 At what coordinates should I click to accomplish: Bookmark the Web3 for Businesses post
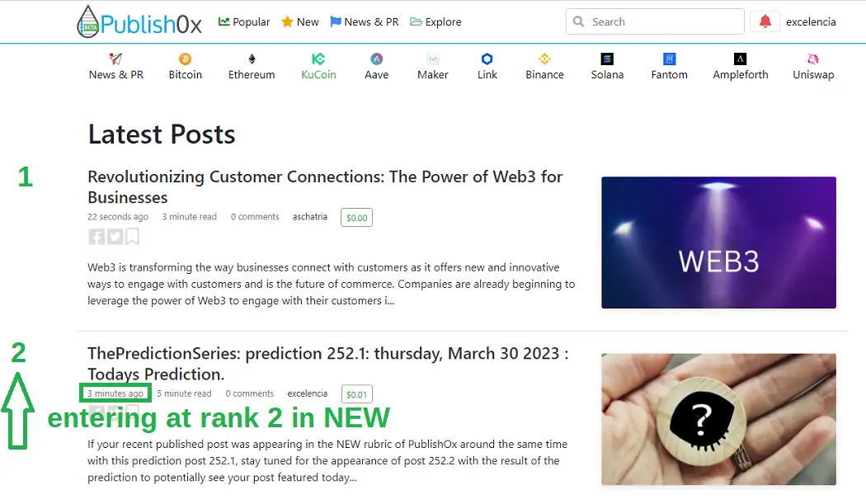(x=132, y=237)
